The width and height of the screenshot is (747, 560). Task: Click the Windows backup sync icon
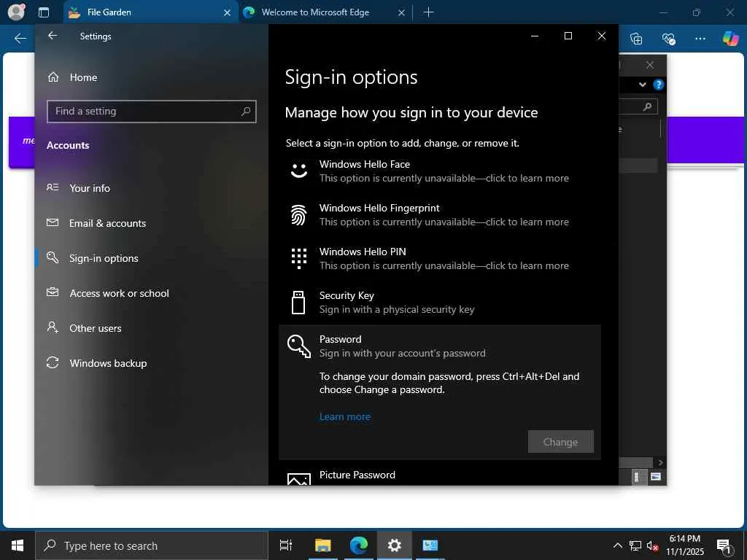point(53,363)
